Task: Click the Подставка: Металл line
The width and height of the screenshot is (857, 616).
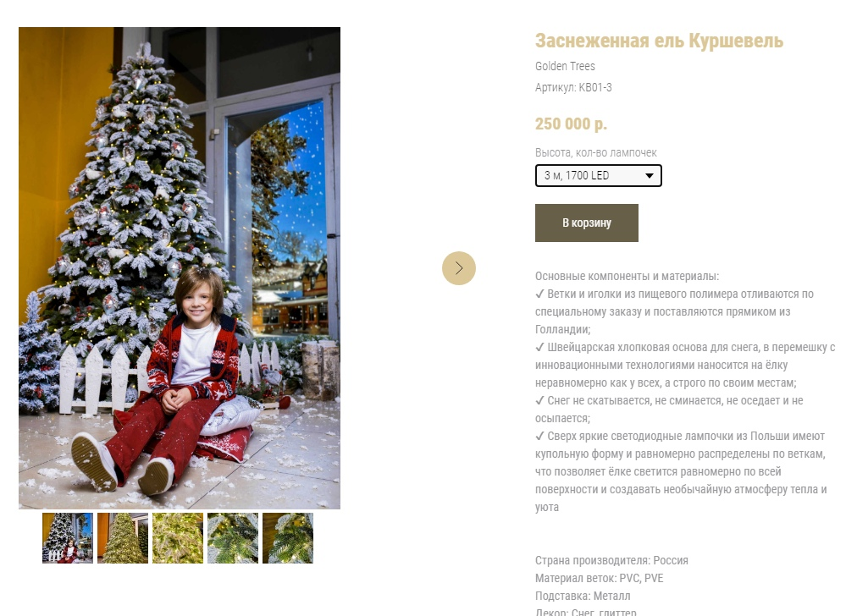Action: (x=583, y=596)
